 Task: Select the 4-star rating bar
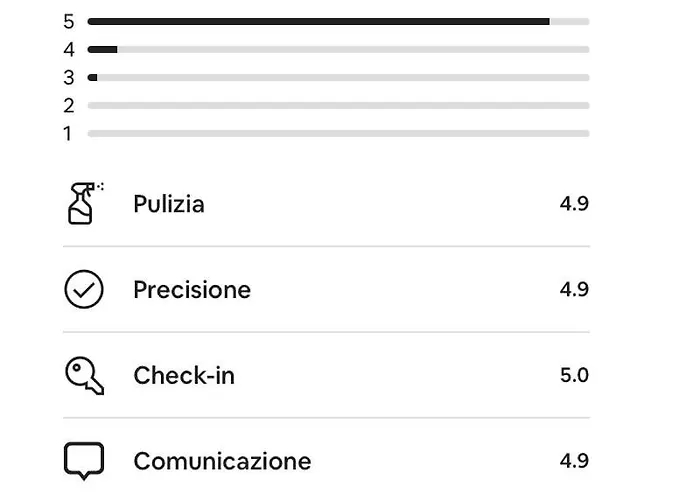pos(338,49)
